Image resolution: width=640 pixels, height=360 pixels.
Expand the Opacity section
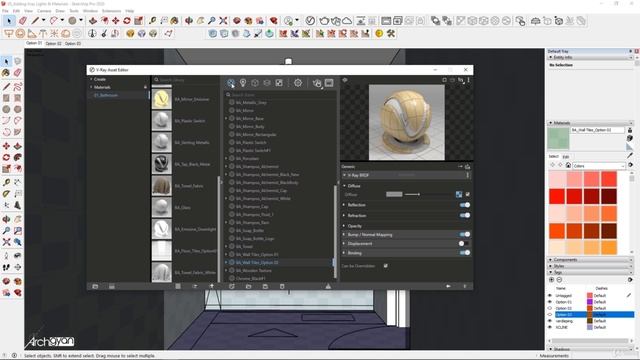344,226
